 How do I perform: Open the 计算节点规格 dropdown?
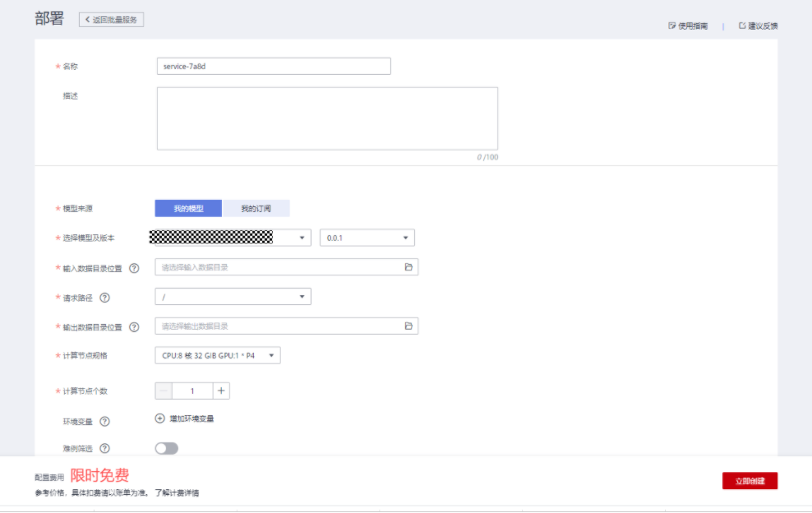[x=218, y=356]
